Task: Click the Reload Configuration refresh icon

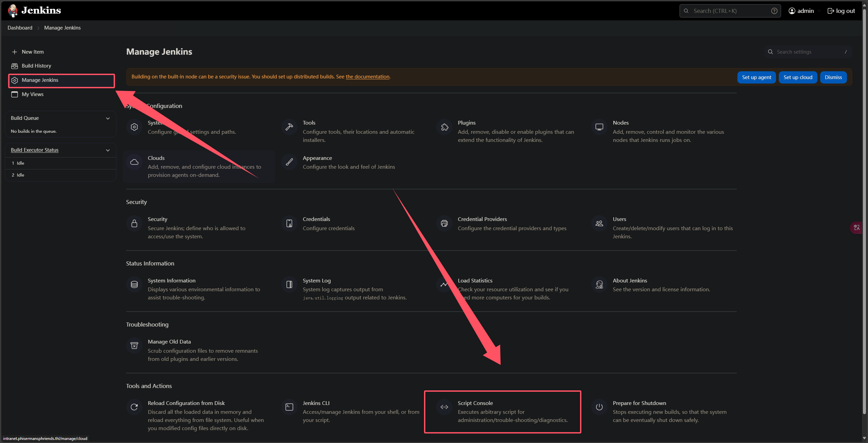Action: (134, 407)
